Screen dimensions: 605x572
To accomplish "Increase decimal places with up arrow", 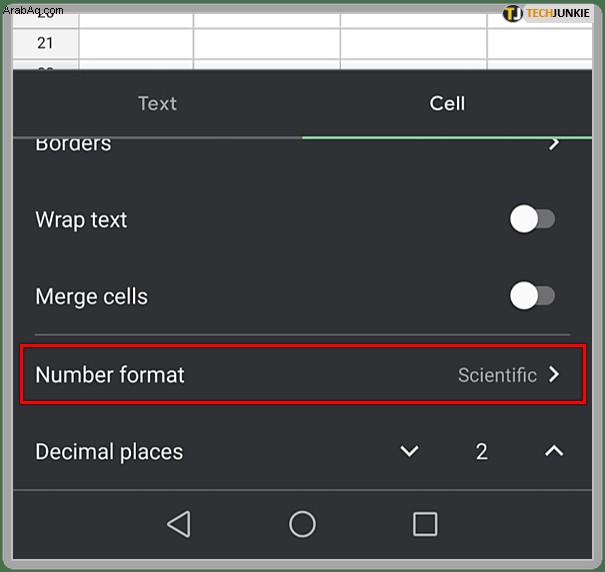I will [x=554, y=451].
